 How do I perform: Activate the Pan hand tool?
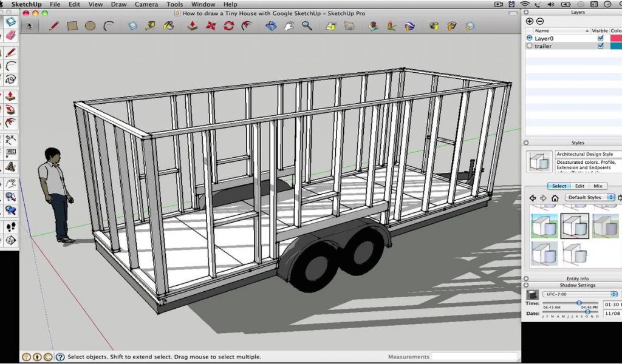[289, 25]
